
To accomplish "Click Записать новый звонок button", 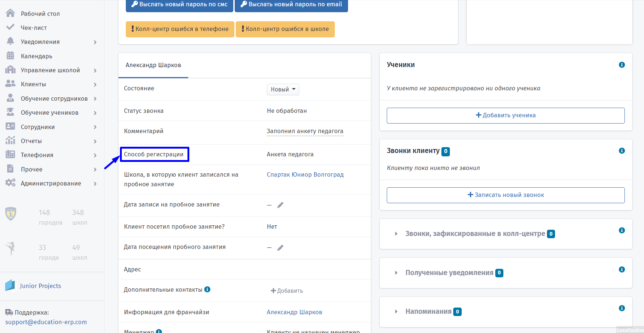I will (x=506, y=195).
